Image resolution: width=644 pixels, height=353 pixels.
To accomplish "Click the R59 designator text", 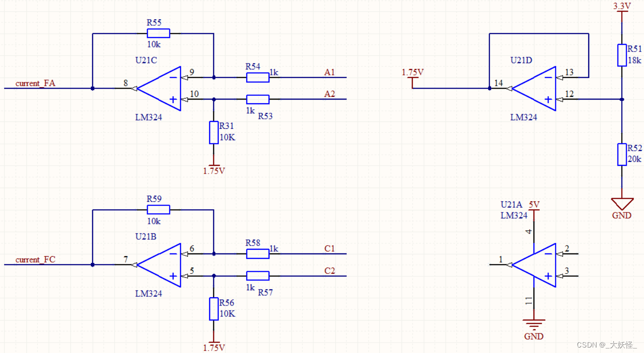I will click(x=154, y=199).
